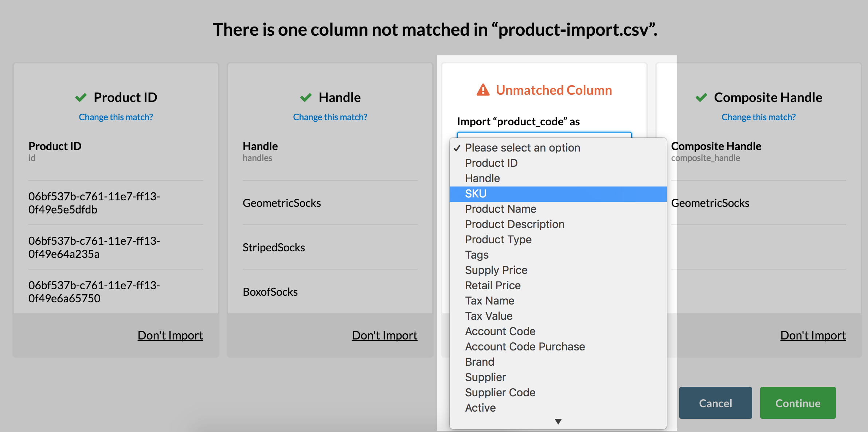Click the orange warning triangle icon
Screen dimensions: 868x432
click(483, 90)
